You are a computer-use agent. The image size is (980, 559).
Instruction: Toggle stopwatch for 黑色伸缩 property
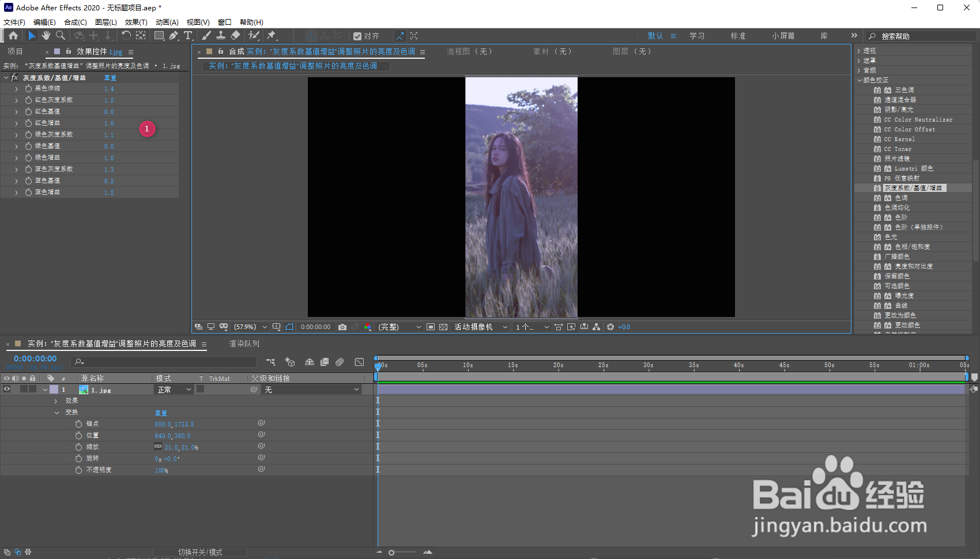pyautogui.click(x=28, y=89)
